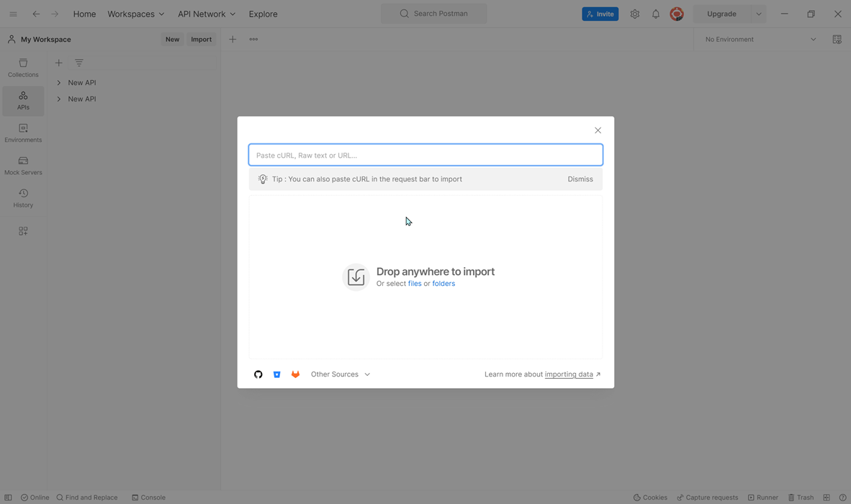Click the Import button in workspace header
The width and height of the screenshot is (851, 504).
coord(202,39)
